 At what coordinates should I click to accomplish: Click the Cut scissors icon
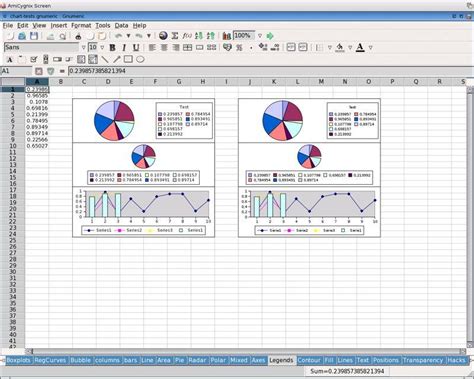(78, 36)
